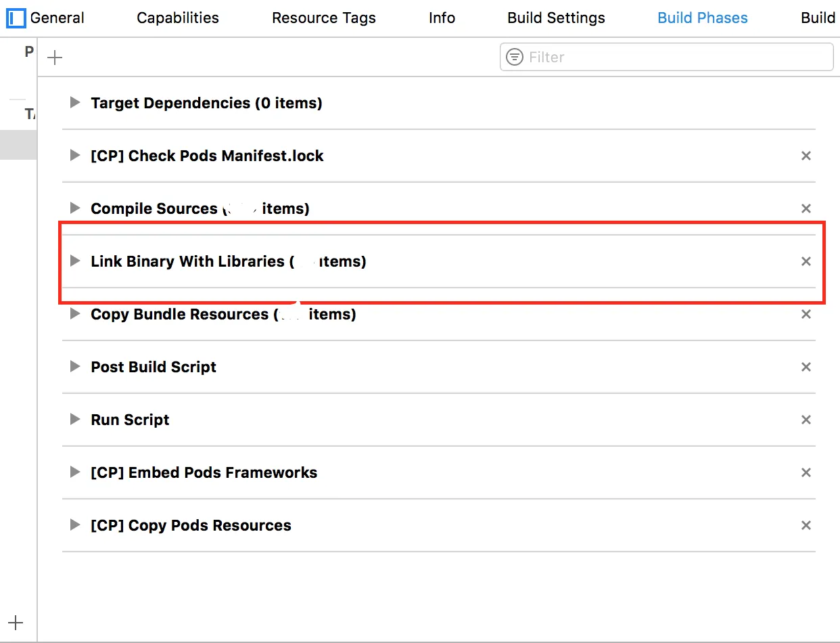Click the filter icon in search field

tap(515, 57)
